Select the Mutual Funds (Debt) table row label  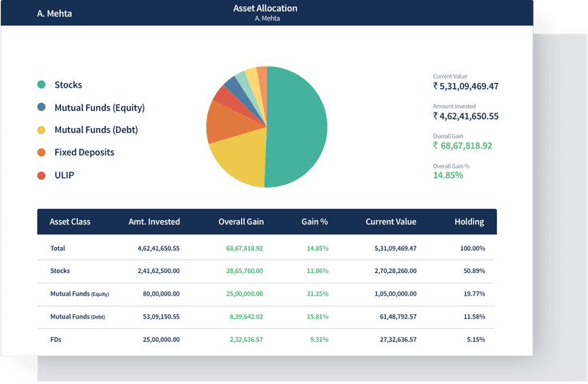click(78, 316)
